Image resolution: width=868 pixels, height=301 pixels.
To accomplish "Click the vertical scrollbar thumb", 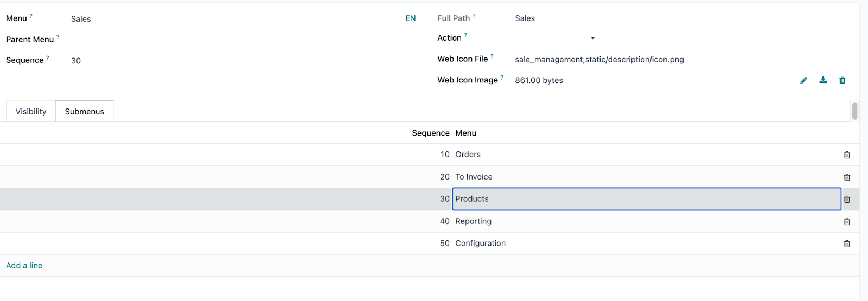I will (x=854, y=111).
